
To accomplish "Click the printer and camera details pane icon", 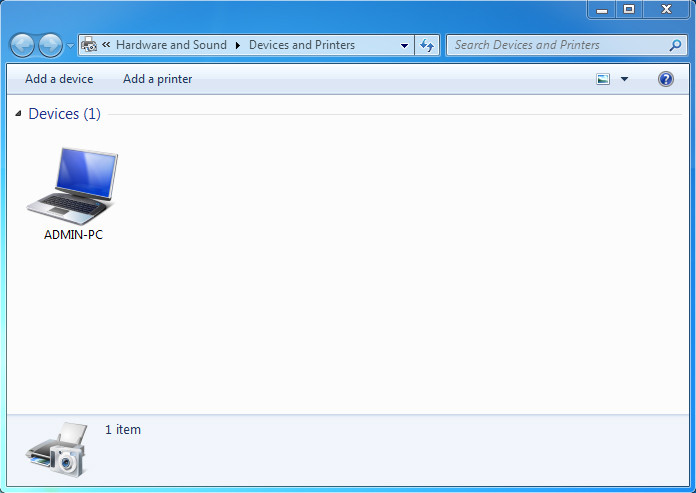I will click(56, 451).
